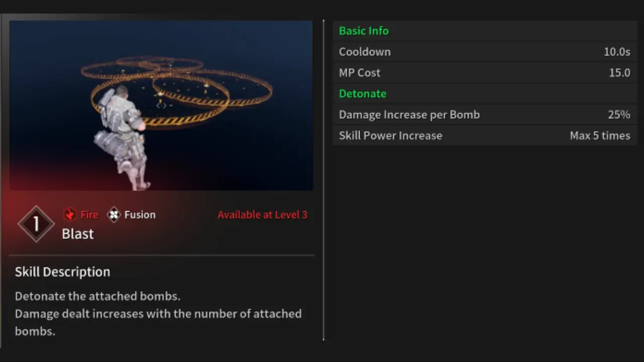
Task: Click the 10.0s cooldown value
Action: click(x=617, y=52)
